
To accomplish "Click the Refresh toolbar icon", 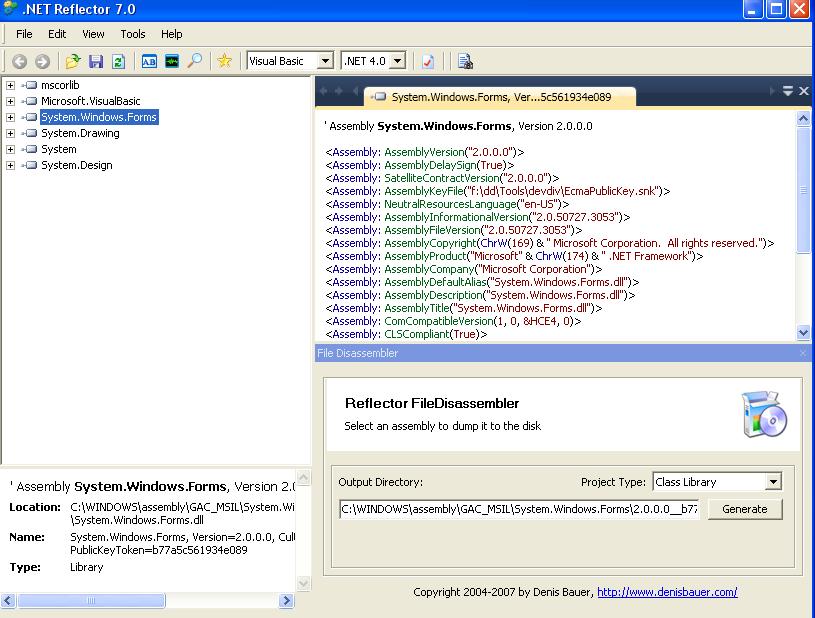I will (x=119, y=61).
